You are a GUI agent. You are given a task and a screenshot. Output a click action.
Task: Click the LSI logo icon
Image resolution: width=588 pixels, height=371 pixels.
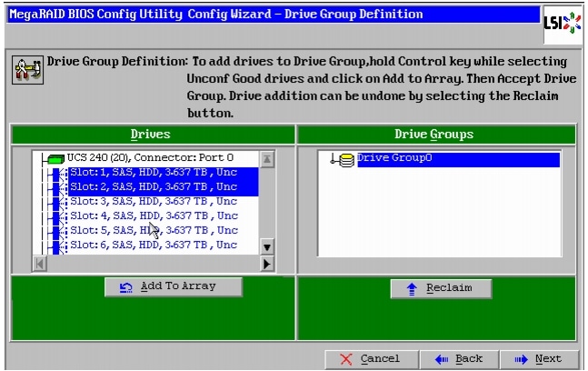coord(563,24)
